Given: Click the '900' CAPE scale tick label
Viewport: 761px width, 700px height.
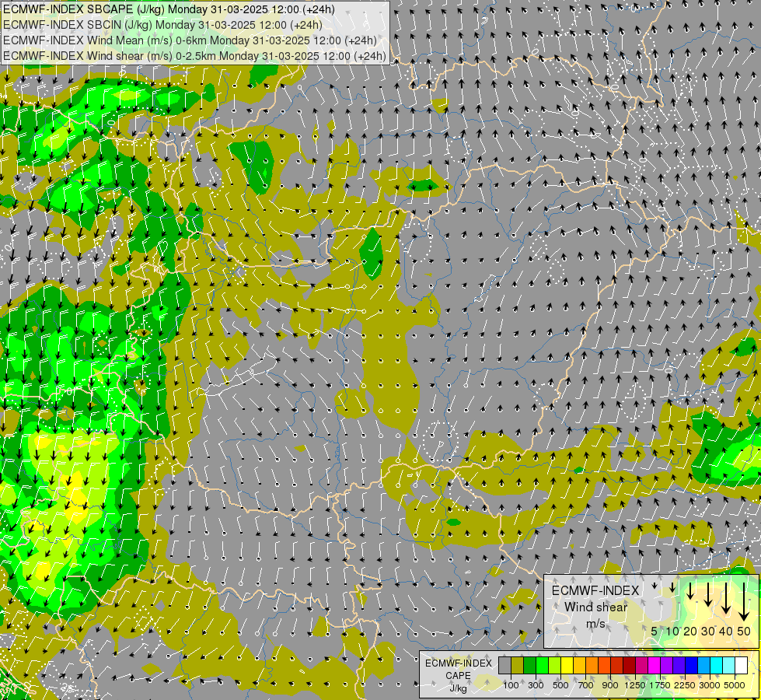Looking at the screenshot, I should point(610,685).
